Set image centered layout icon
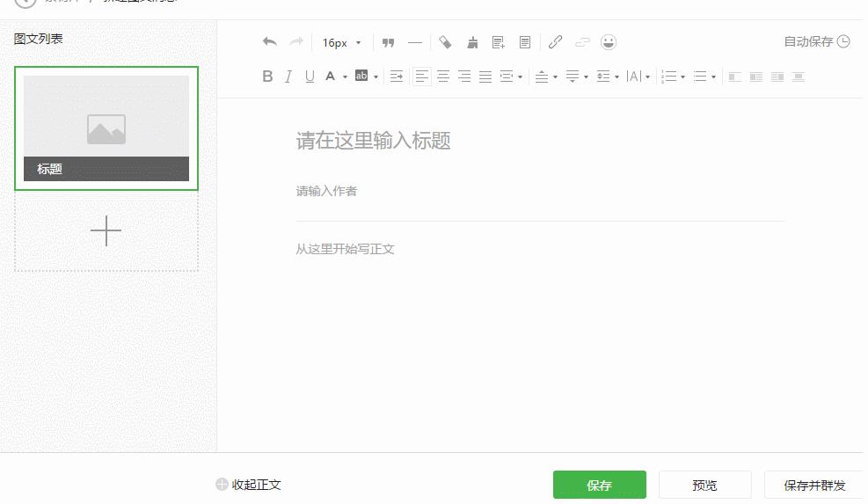The height and width of the screenshot is (504, 868). [799, 77]
